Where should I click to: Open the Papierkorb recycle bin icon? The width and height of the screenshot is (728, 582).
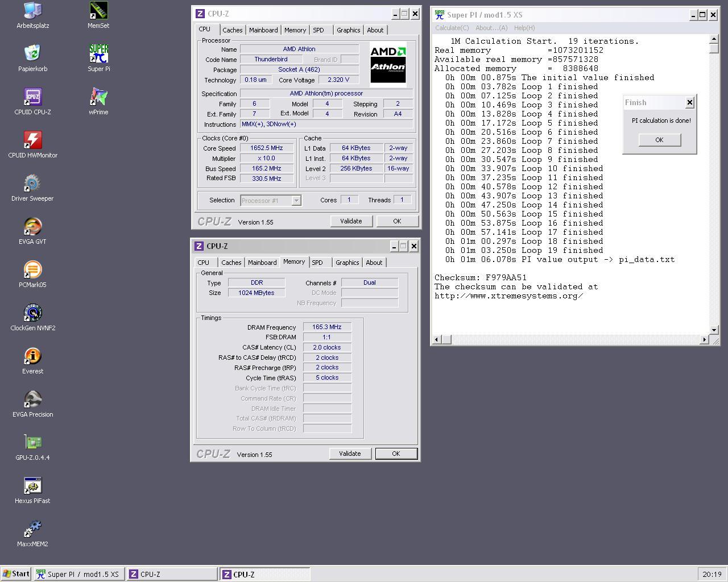pyautogui.click(x=32, y=58)
